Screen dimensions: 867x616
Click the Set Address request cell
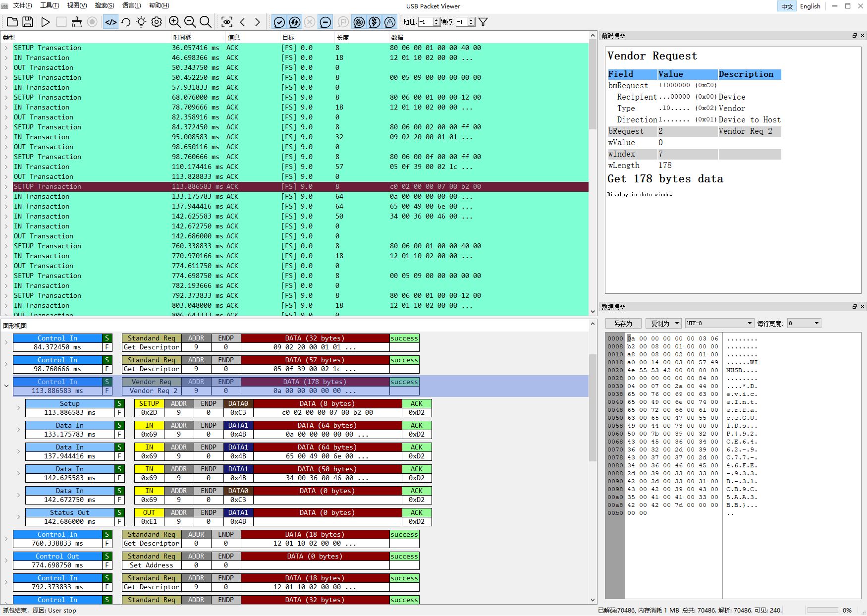click(x=152, y=565)
